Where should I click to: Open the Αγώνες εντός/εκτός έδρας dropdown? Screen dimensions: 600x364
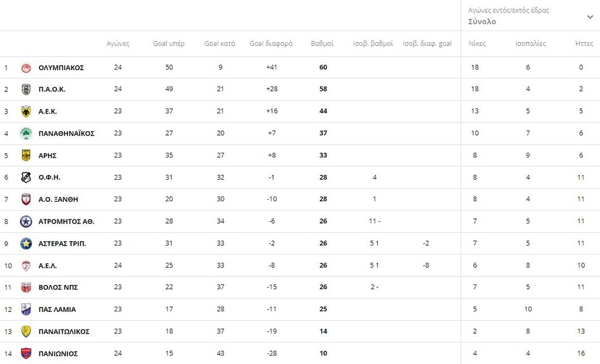pos(530,16)
